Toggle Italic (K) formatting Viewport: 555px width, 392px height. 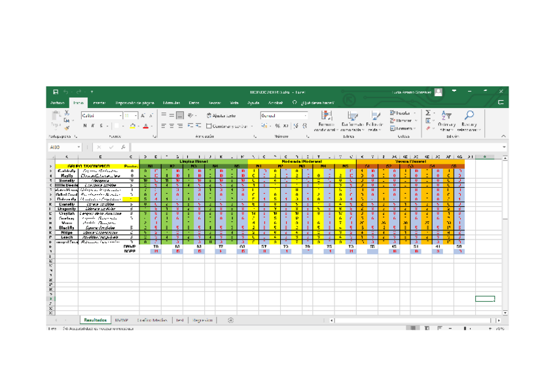click(93, 126)
